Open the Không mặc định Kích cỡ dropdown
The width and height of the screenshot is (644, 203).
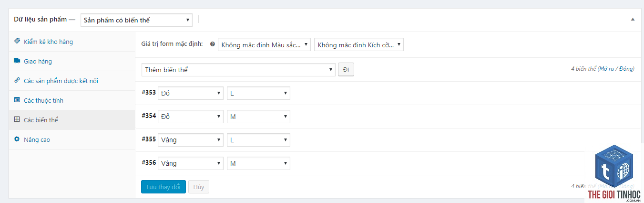pos(359,45)
